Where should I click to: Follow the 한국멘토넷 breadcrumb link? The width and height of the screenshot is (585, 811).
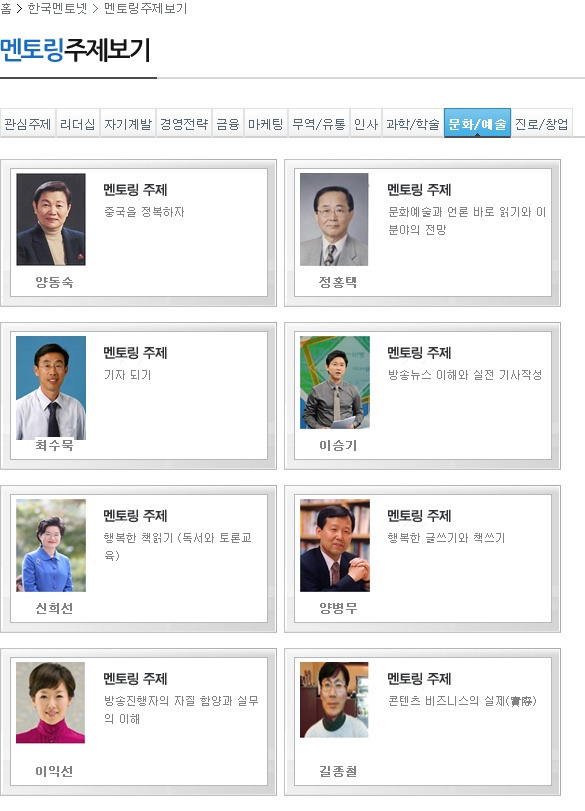tap(57, 8)
